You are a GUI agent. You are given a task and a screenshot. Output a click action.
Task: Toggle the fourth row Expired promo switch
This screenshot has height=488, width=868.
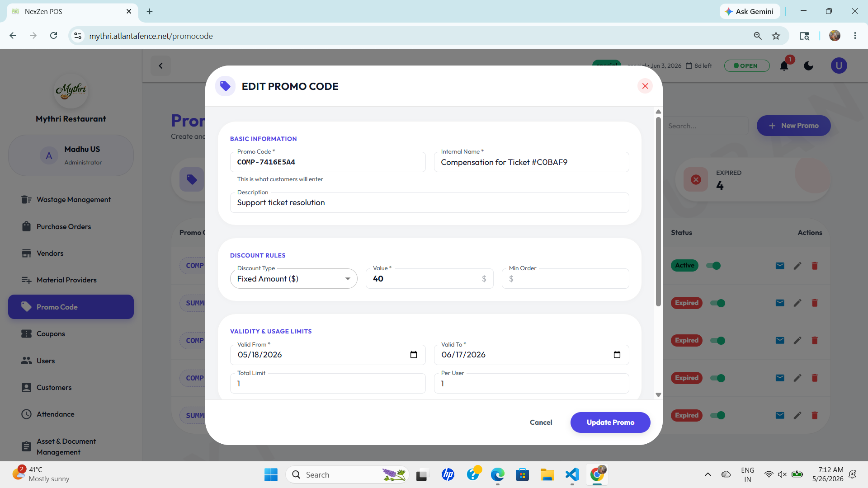point(717,378)
